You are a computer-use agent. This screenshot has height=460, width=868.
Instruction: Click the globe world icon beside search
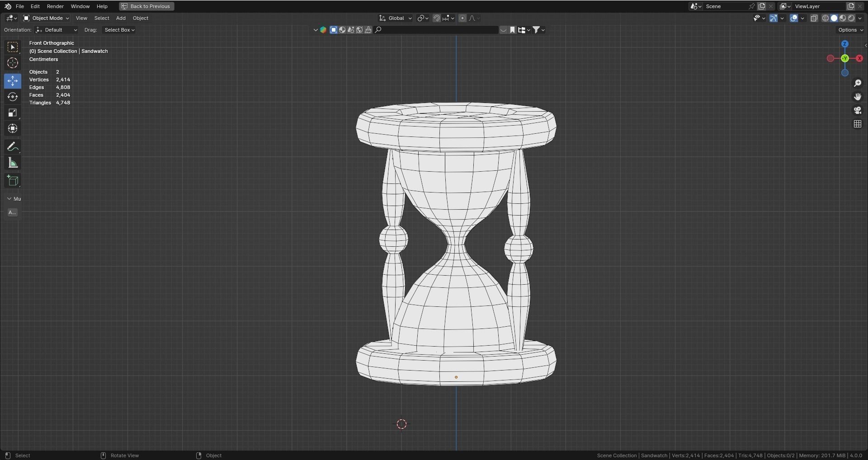point(359,30)
